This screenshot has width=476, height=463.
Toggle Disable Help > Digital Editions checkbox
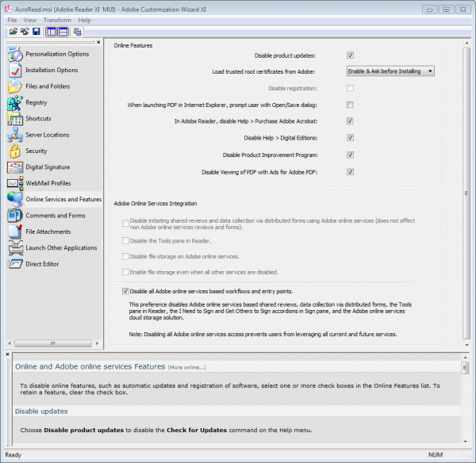click(x=350, y=138)
